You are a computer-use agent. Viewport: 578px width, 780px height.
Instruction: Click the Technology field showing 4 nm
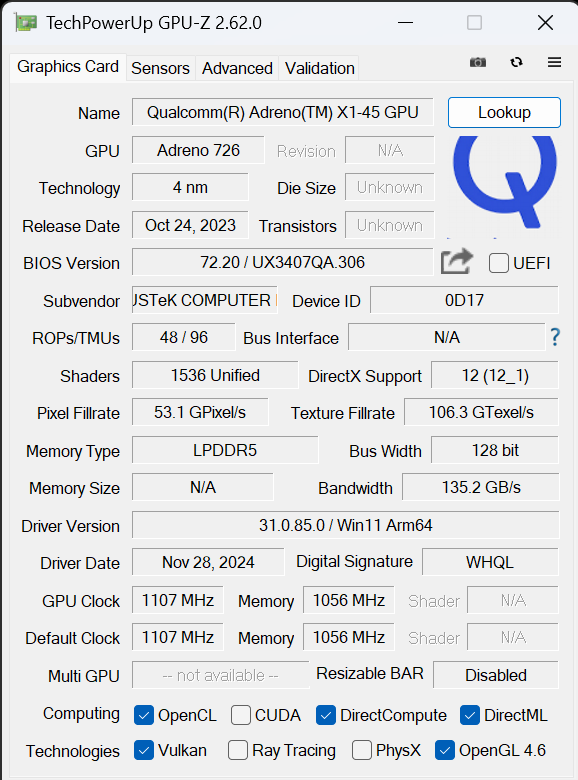190,188
